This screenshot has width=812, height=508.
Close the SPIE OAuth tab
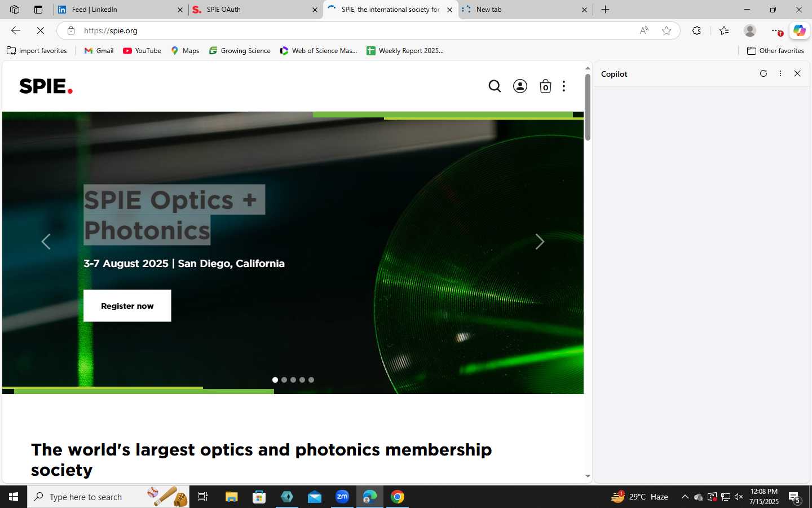[315, 10]
